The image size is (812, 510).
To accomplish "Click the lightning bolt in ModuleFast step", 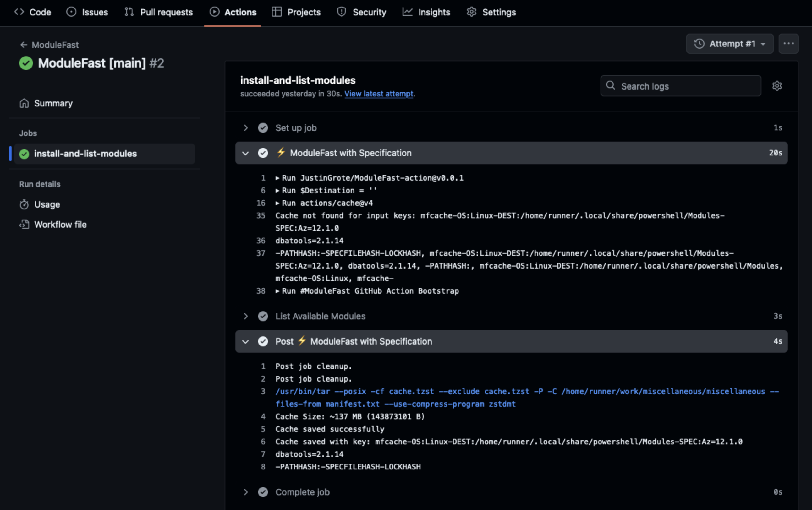I will tap(281, 152).
